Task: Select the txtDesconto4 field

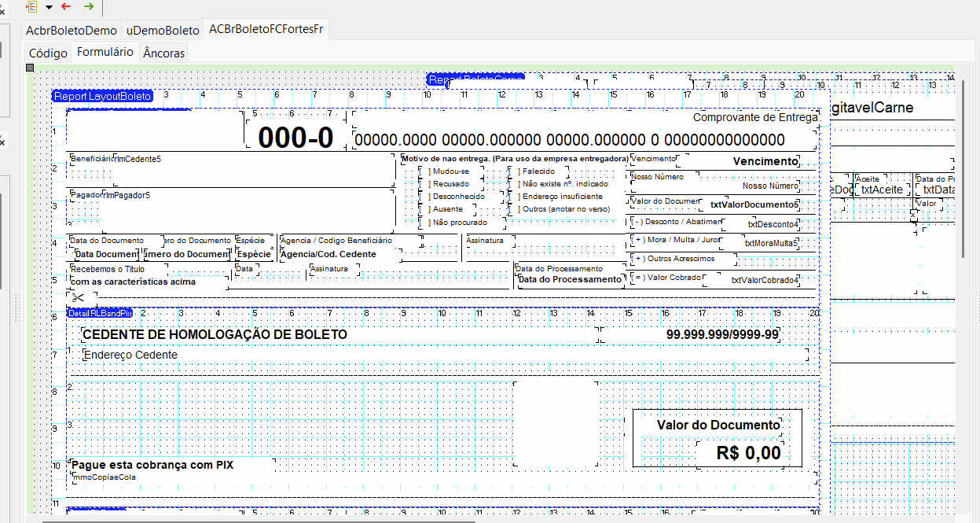Action: pos(773,224)
